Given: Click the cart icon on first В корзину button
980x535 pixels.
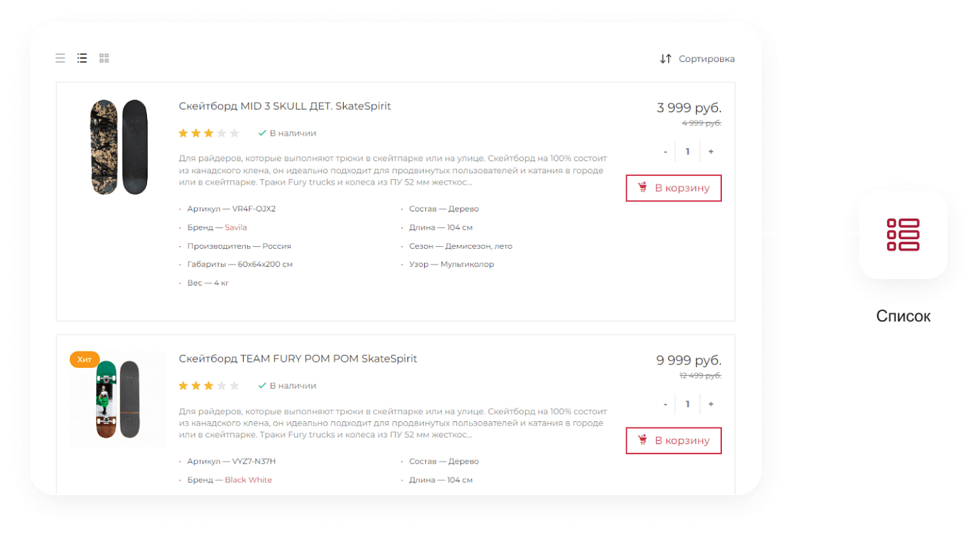Looking at the screenshot, I should [643, 187].
